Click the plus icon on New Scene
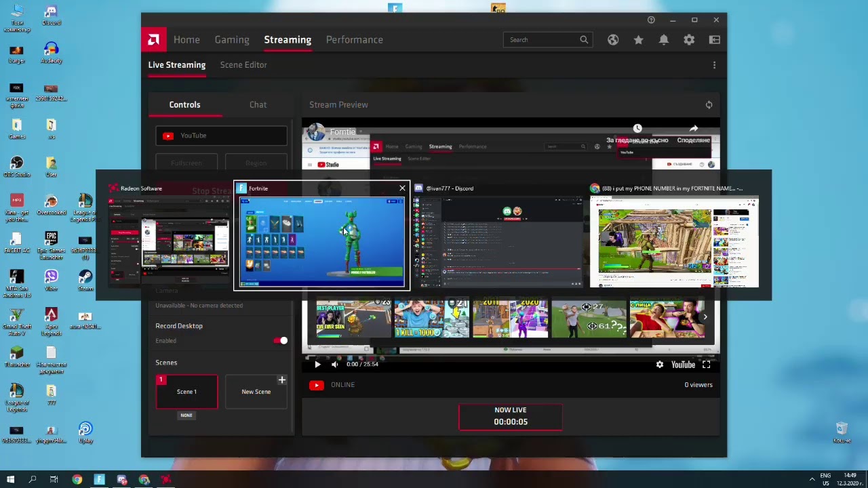This screenshot has height=488, width=868. pyautogui.click(x=281, y=380)
